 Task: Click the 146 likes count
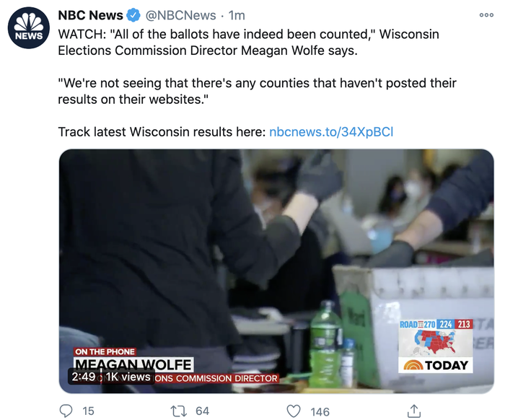click(x=320, y=411)
